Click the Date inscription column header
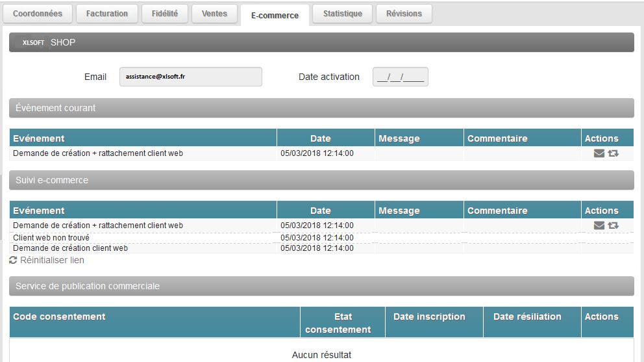The width and height of the screenshot is (644, 362). pyautogui.click(x=429, y=317)
